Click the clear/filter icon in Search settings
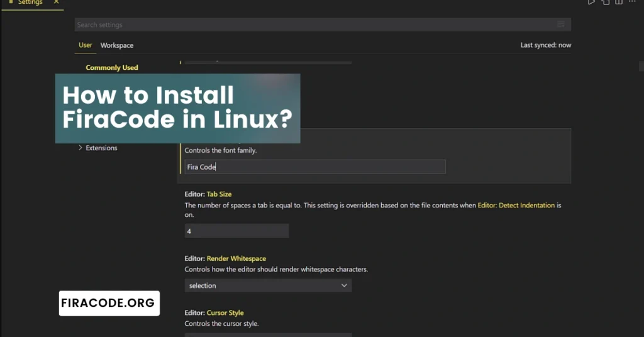The height and width of the screenshot is (337, 644). [560, 25]
